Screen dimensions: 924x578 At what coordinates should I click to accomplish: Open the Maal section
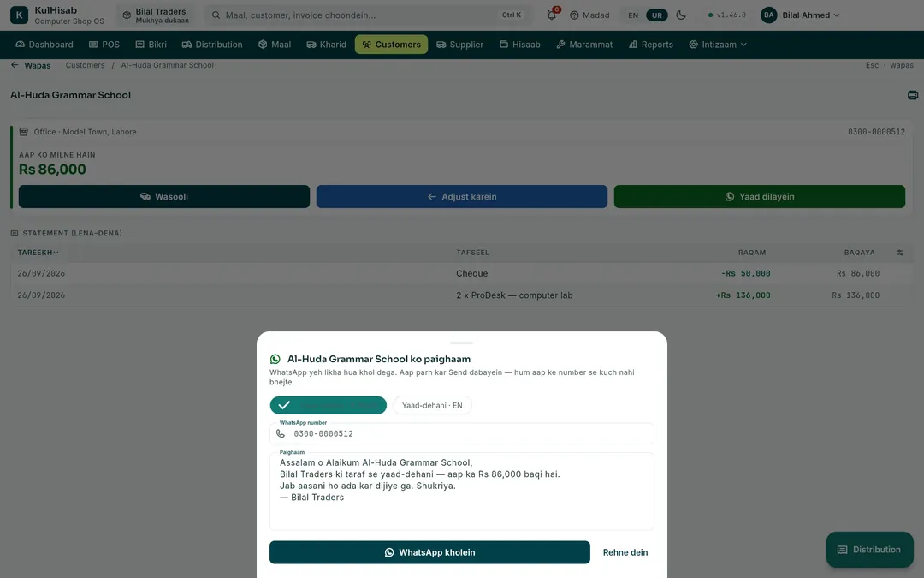click(275, 45)
